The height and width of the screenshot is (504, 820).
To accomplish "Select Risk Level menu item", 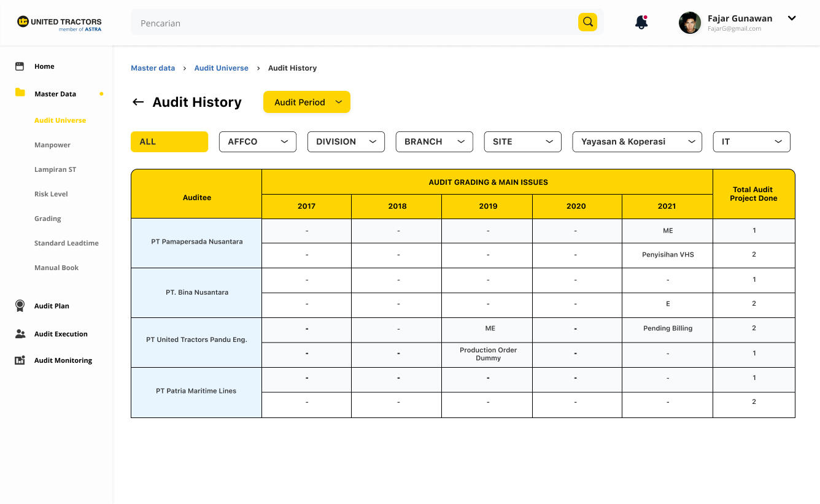I will coord(51,194).
